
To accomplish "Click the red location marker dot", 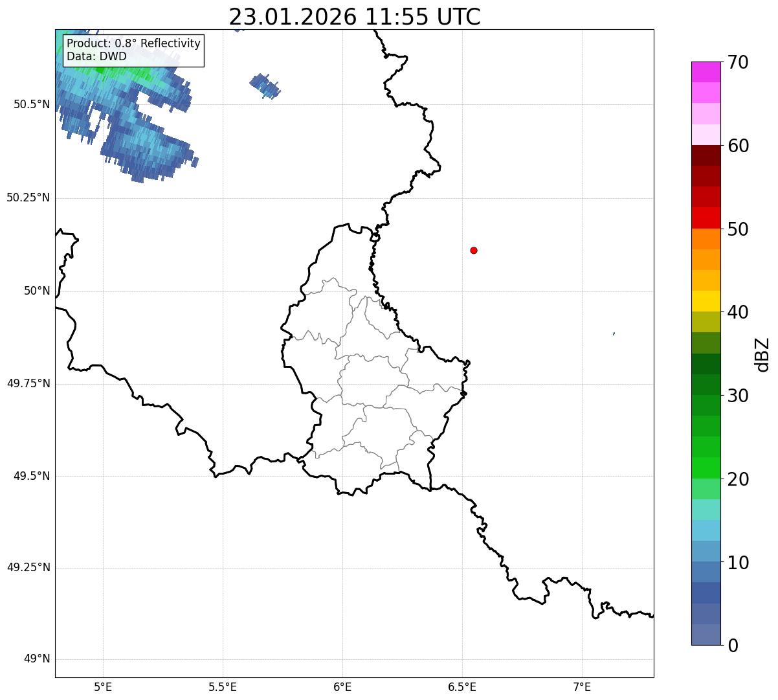I will (x=474, y=250).
